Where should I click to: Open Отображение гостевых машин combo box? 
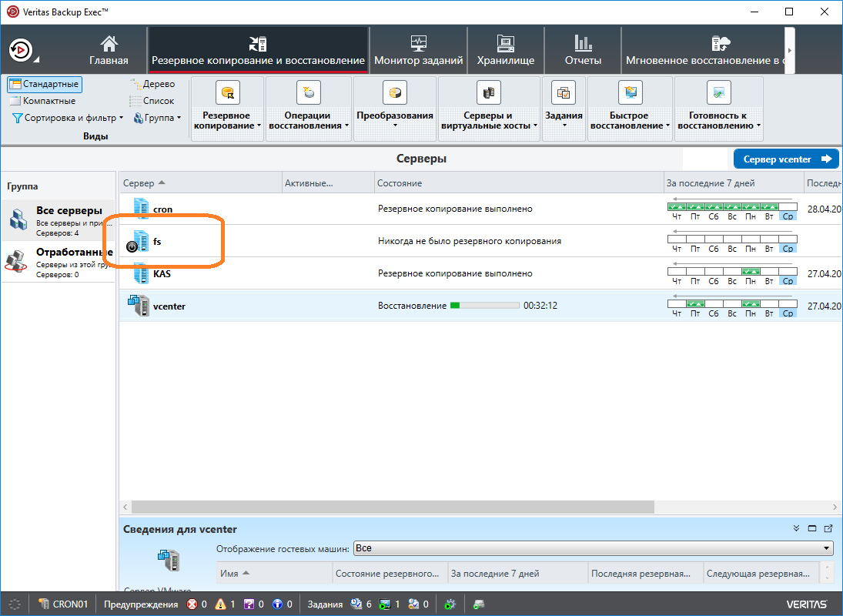click(594, 548)
